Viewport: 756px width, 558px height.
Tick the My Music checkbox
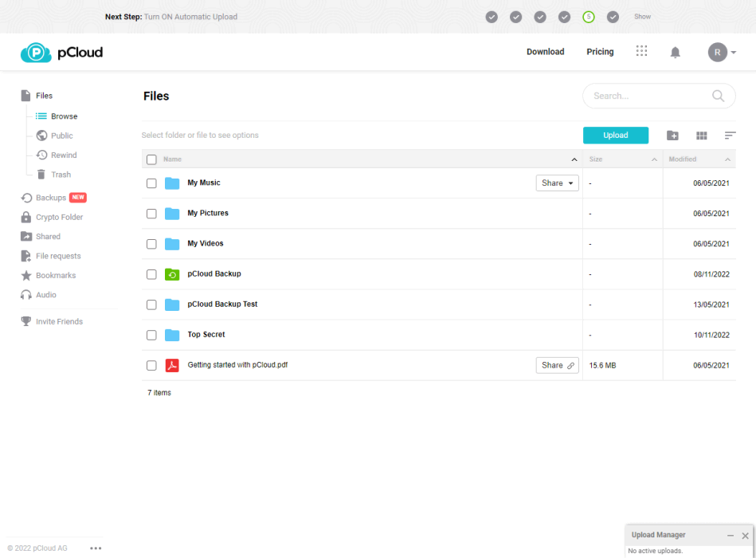coord(151,183)
